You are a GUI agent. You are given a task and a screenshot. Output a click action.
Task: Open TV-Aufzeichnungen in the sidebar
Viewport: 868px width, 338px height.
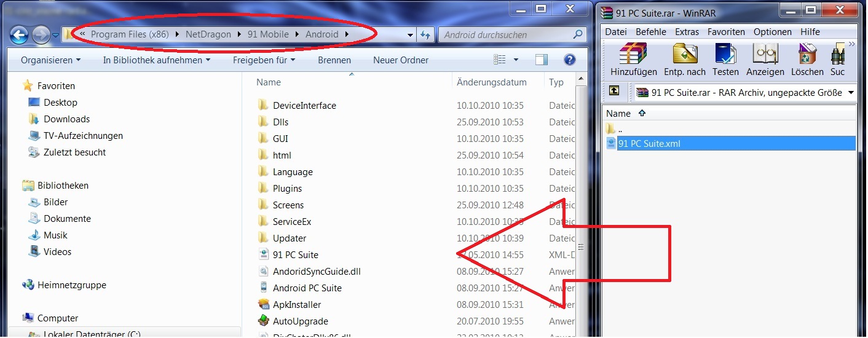83,136
